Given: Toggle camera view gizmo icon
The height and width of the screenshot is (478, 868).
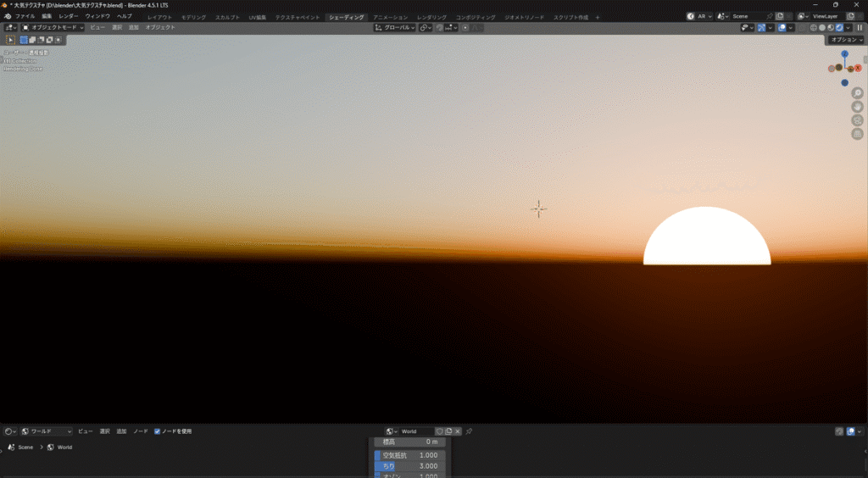Looking at the screenshot, I should 858,120.
